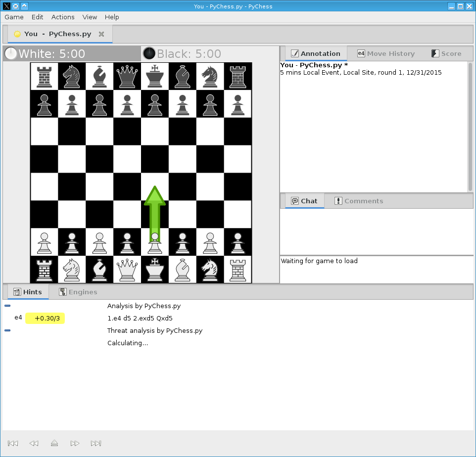Select the Engines tab
The height and width of the screenshot is (457, 476).
(x=78, y=292)
